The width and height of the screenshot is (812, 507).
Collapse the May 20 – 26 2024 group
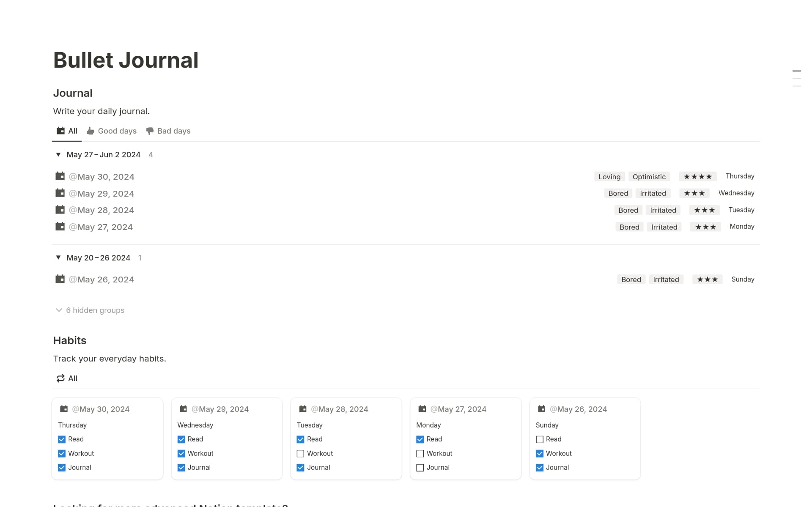coord(58,258)
